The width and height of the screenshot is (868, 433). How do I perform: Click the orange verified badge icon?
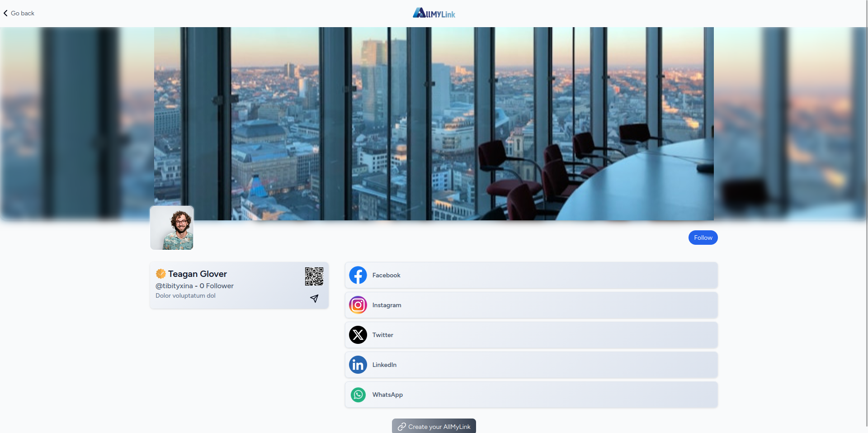click(160, 274)
